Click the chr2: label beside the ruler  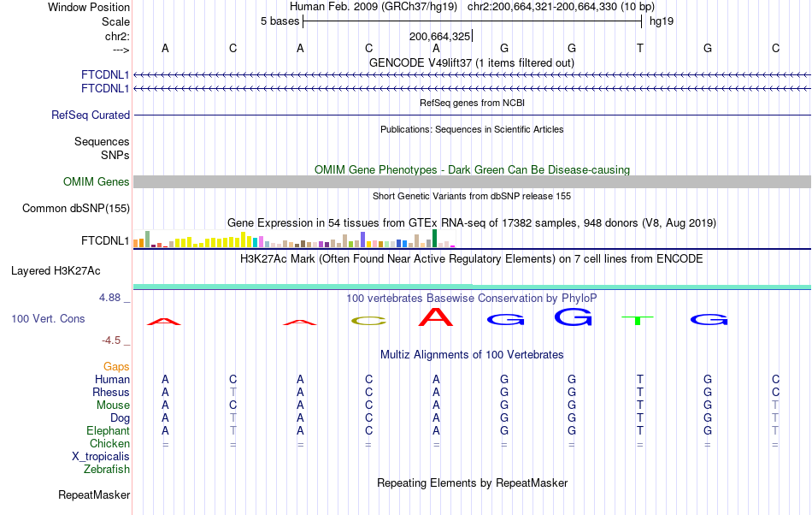click(117, 36)
